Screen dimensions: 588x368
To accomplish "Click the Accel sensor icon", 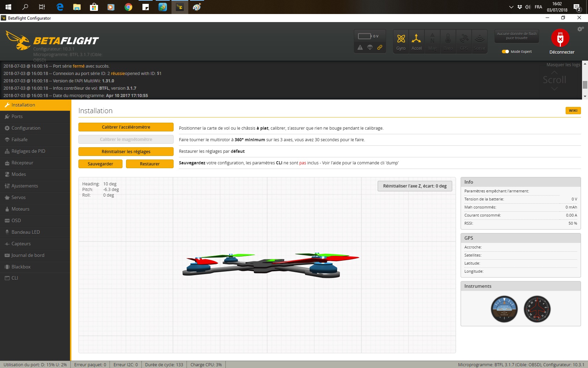I will tap(416, 41).
